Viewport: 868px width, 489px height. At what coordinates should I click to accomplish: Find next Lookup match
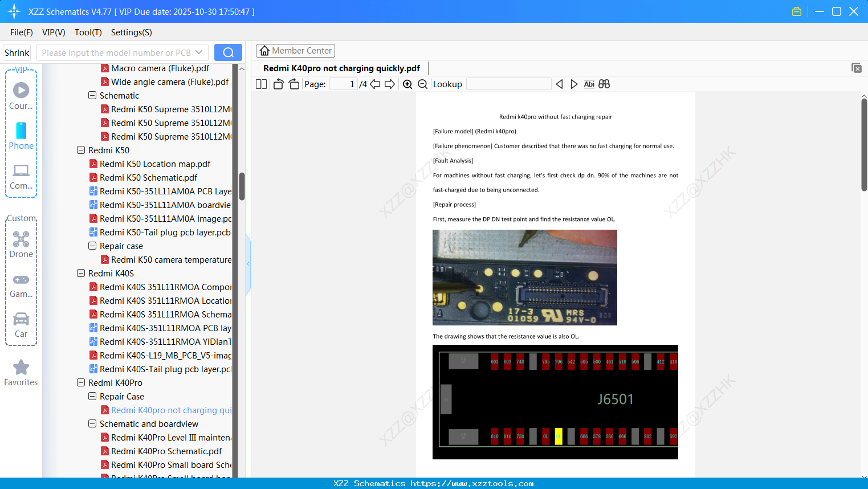tap(574, 84)
